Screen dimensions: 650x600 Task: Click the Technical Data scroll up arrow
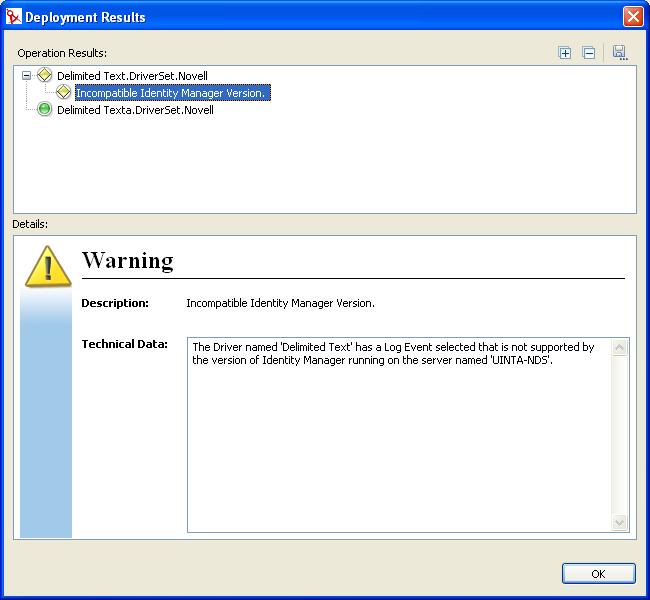[619, 347]
